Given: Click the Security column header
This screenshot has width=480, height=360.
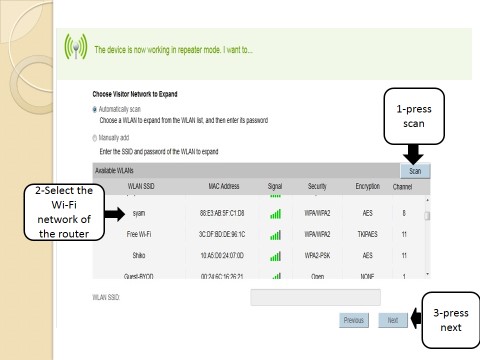Looking at the screenshot, I should pyautogui.click(x=317, y=186).
